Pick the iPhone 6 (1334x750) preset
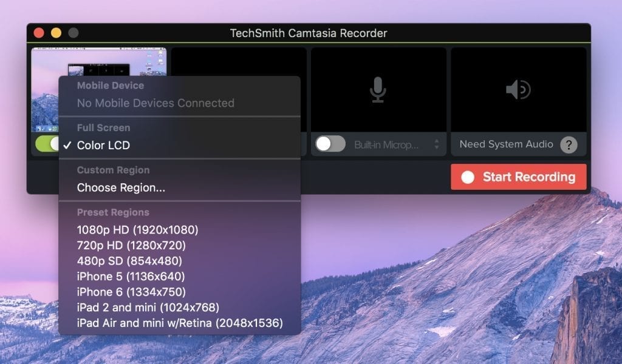The image size is (622, 364). pyautogui.click(x=180, y=292)
